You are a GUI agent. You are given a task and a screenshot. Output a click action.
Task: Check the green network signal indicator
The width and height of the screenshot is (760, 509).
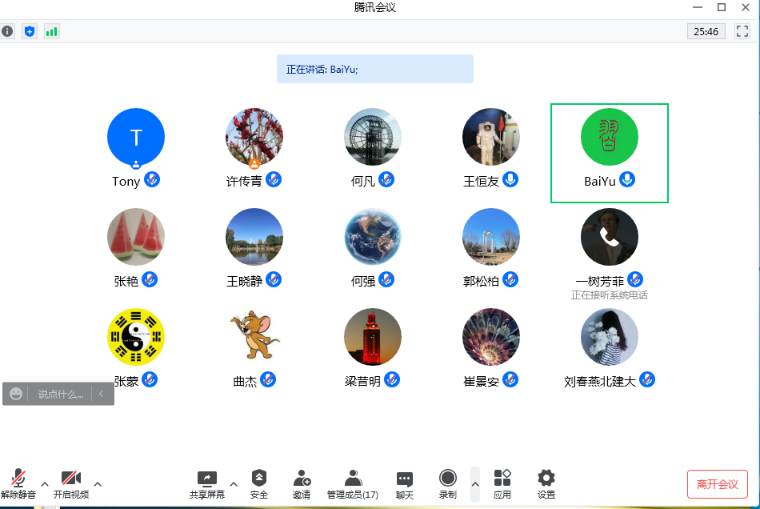51,31
